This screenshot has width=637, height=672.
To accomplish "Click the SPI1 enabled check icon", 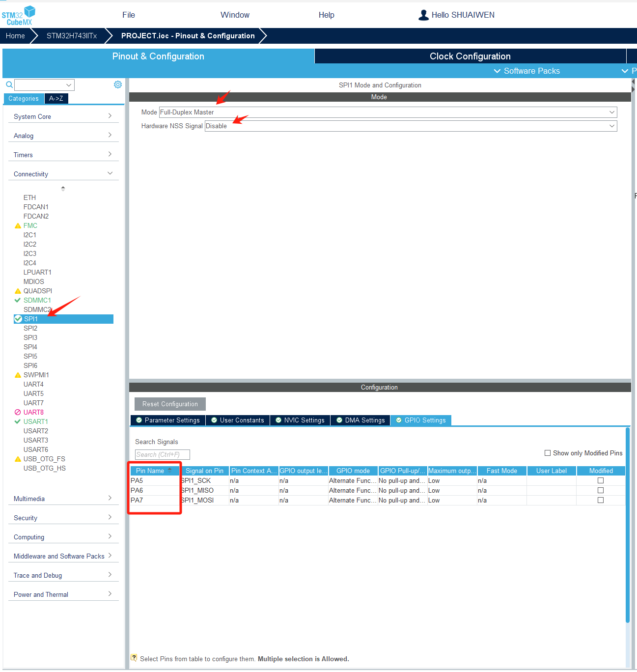I will [18, 319].
